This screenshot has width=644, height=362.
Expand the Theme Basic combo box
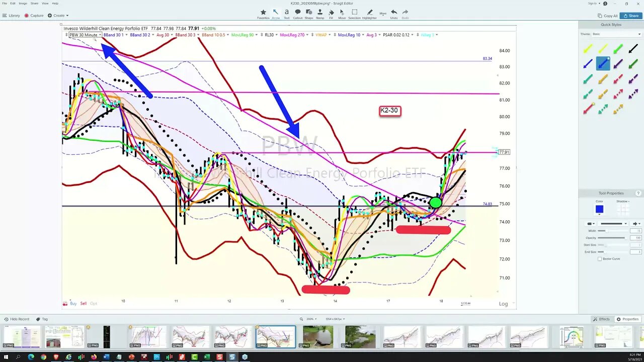coord(617,34)
